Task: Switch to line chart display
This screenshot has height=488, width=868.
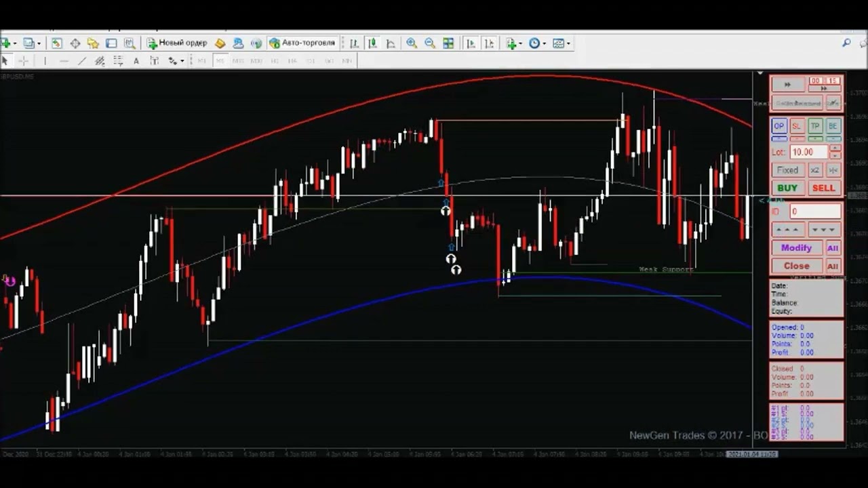Action: [391, 43]
